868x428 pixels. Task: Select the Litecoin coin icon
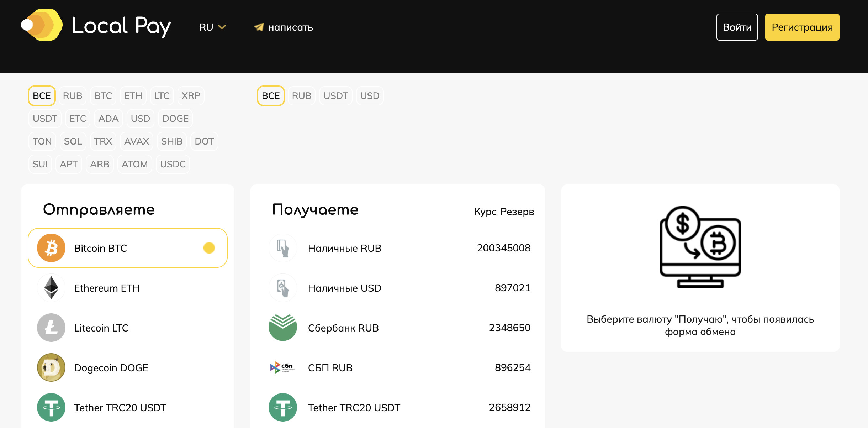pyautogui.click(x=51, y=328)
